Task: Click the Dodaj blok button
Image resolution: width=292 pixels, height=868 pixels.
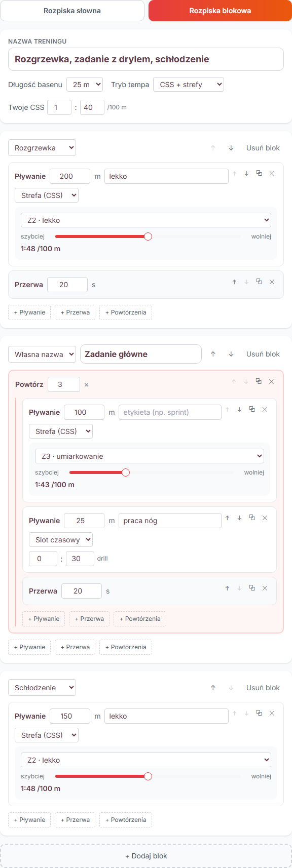Action: [x=146, y=856]
